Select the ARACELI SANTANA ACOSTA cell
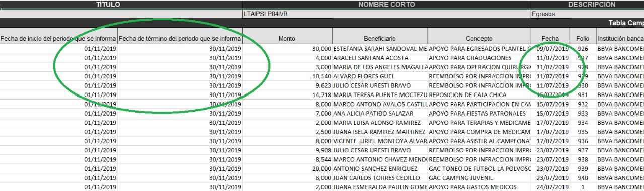The image size is (644, 191). tap(380, 58)
